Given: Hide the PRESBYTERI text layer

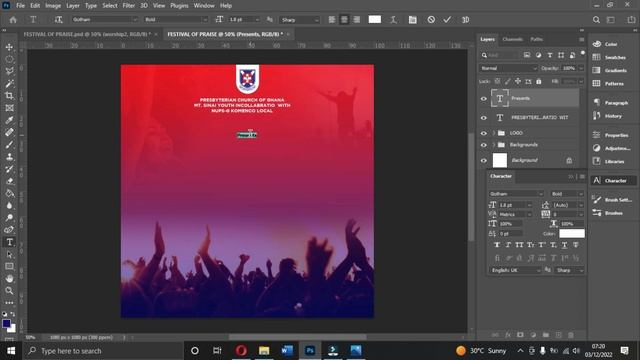Looking at the screenshot, I should (x=484, y=118).
